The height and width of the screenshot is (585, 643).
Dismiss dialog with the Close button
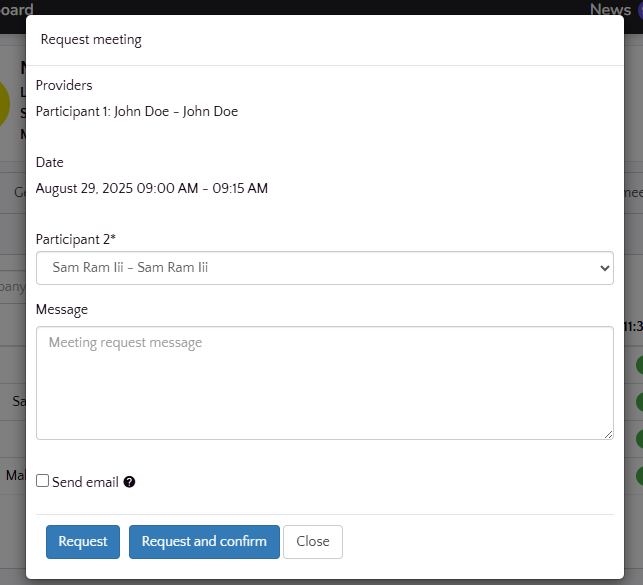click(313, 541)
